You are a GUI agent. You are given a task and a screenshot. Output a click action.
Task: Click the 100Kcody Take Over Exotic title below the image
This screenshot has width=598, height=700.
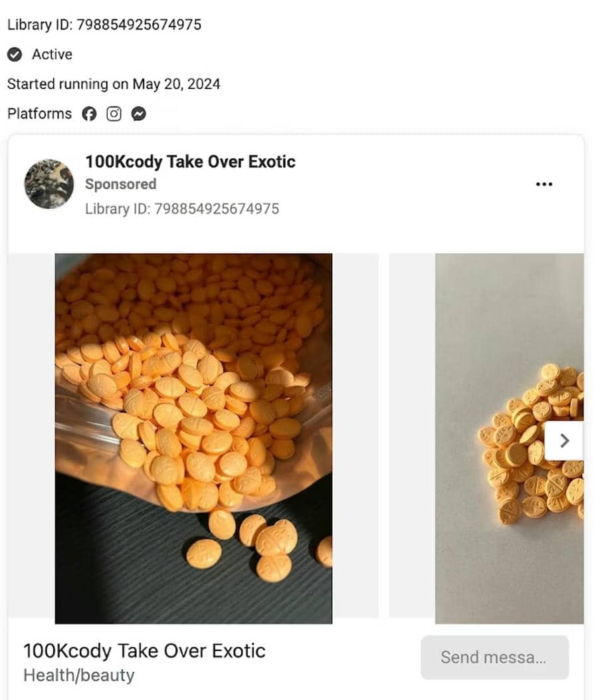click(144, 650)
